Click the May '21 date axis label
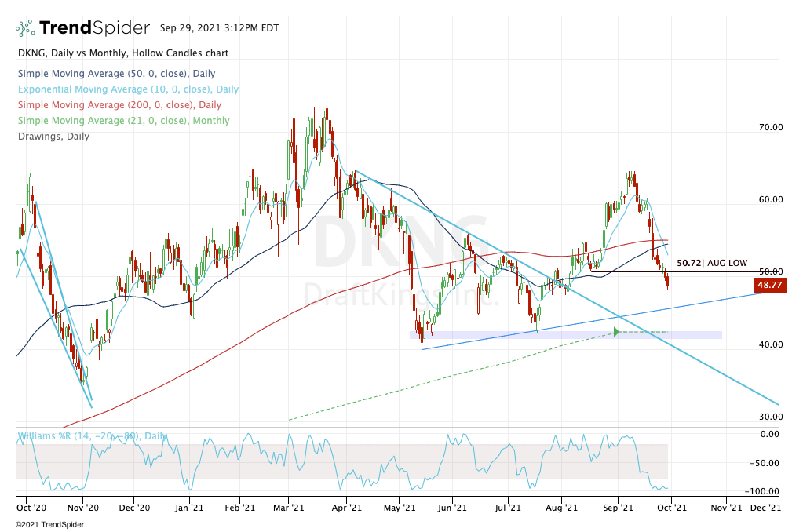 click(400, 508)
